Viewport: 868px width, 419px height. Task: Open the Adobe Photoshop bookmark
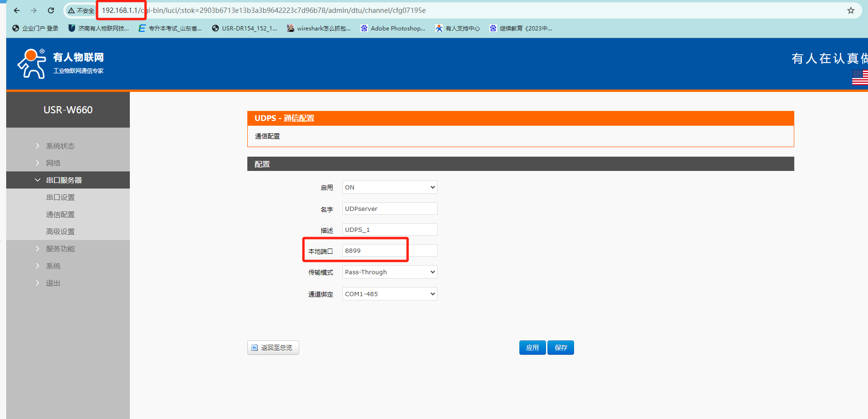(393, 29)
